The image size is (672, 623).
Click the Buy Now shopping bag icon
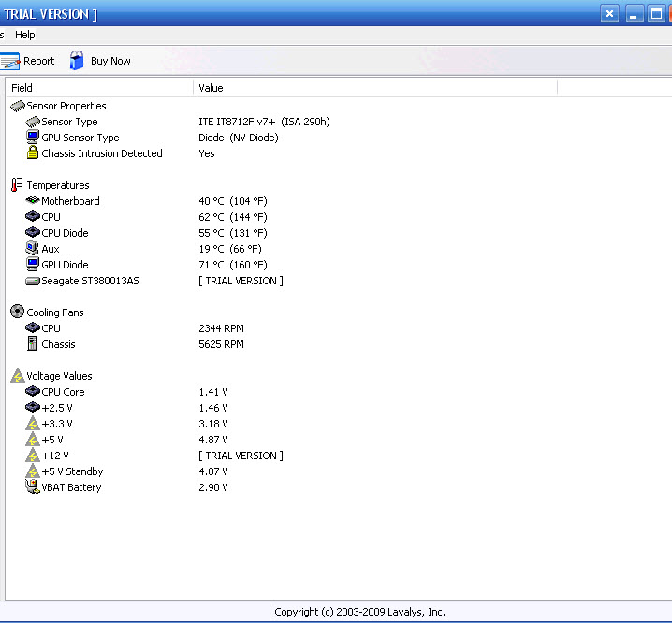pos(77,61)
